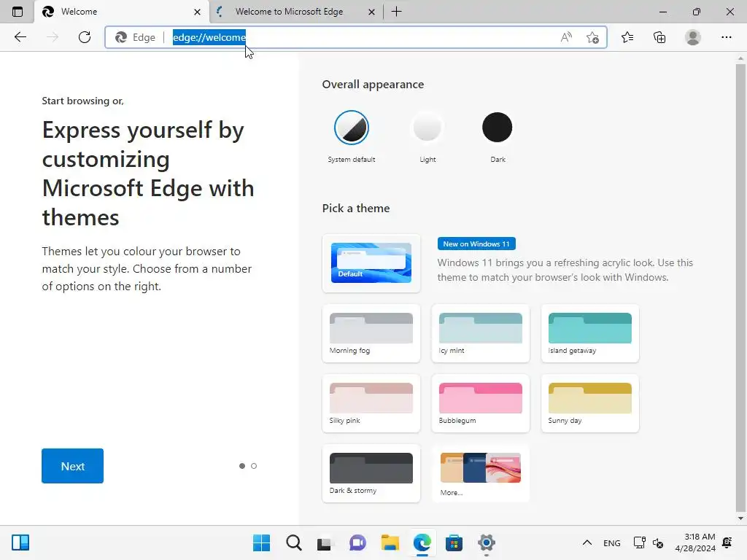This screenshot has width=747, height=560.
Task: Open Task View in taskbar
Action: (x=324, y=543)
